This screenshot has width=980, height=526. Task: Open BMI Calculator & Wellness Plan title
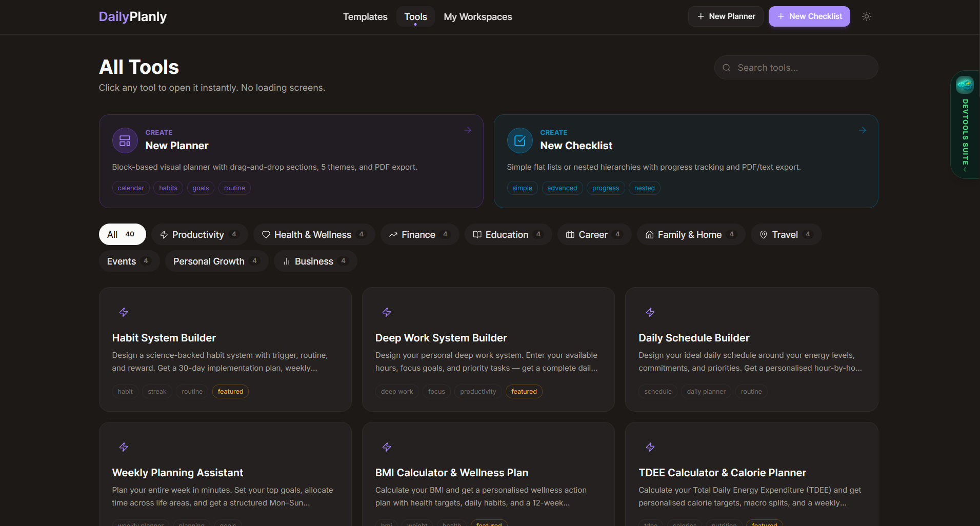pyautogui.click(x=452, y=473)
